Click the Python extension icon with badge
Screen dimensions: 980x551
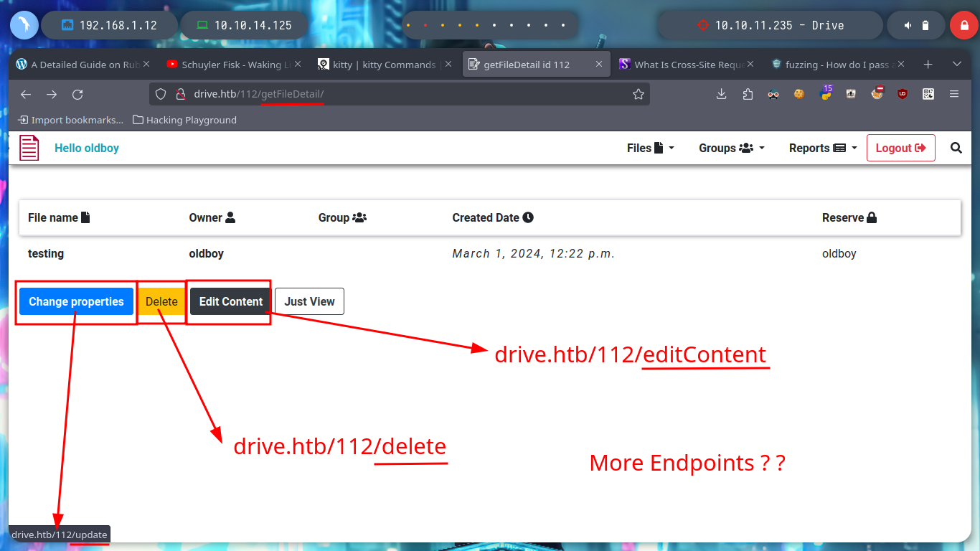825,94
